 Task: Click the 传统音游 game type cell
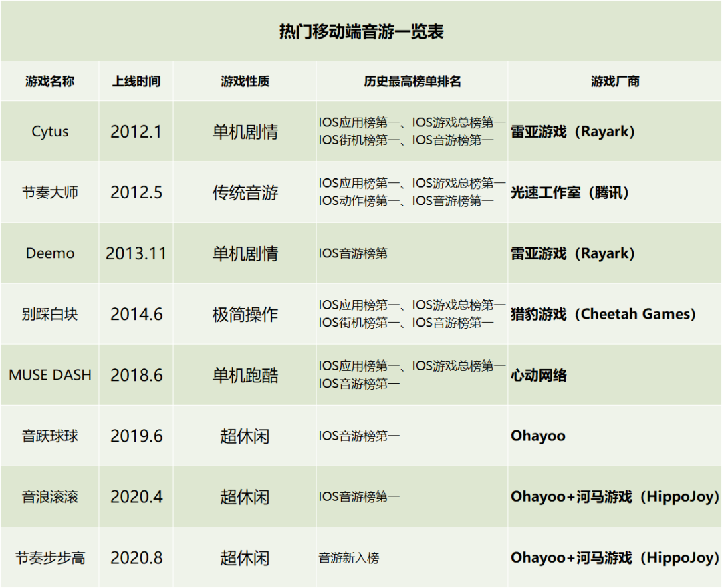245,193
